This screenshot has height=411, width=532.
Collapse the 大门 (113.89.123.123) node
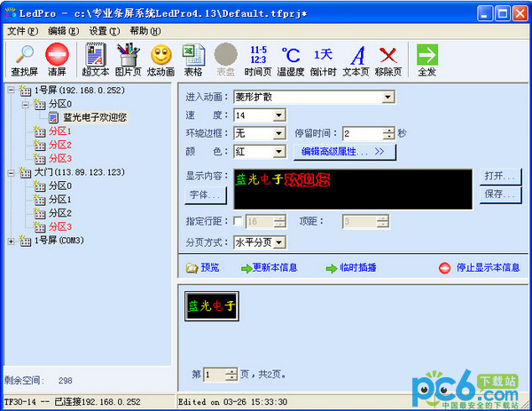point(12,173)
